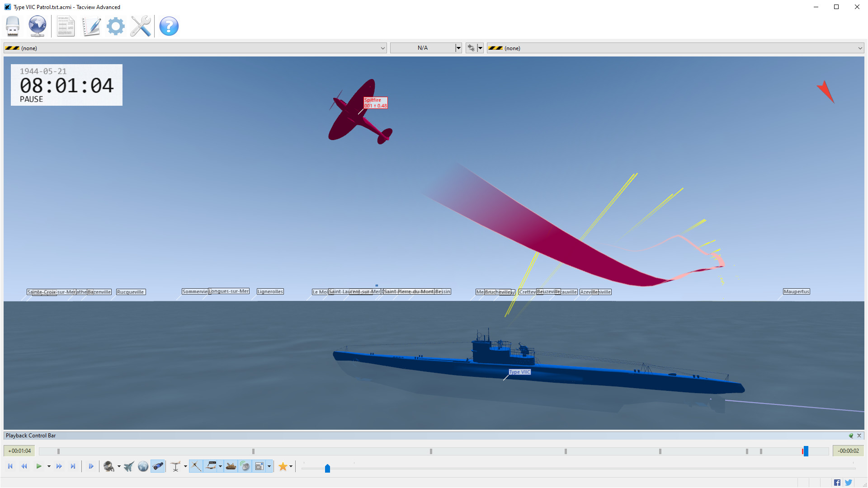This screenshot has width=868, height=488.
Task: Open the advanced tools wrench icon
Action: [x=140, y=26]
